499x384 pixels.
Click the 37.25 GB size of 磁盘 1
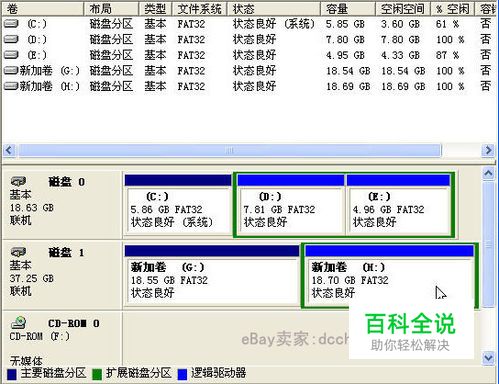32,278
